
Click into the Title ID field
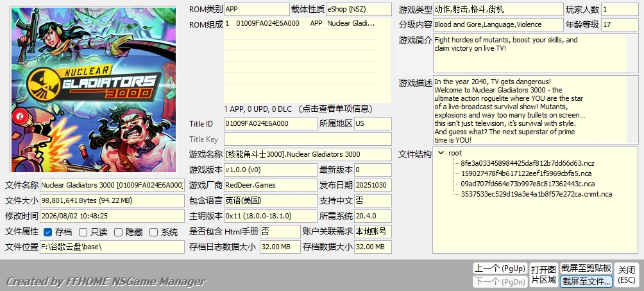tap(271, 123)
